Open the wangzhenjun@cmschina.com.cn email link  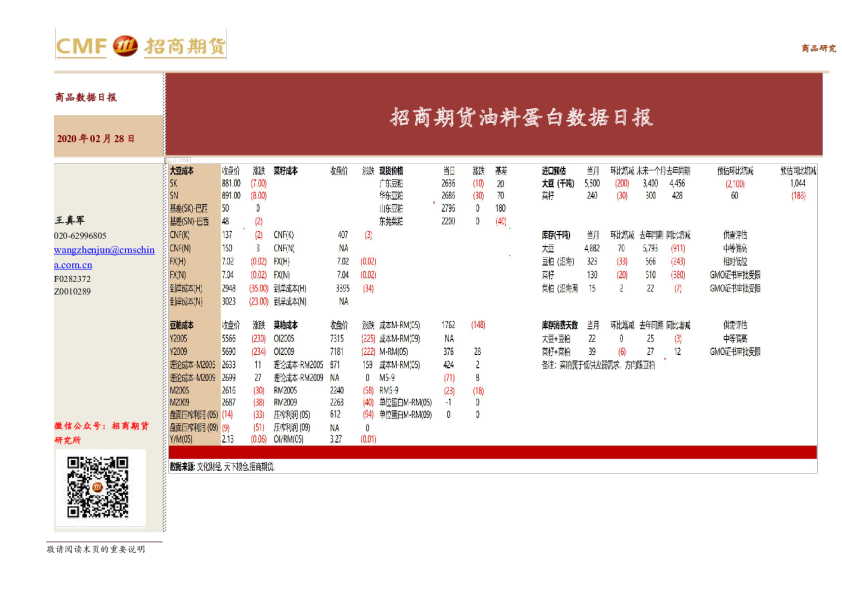coord(104,257)
